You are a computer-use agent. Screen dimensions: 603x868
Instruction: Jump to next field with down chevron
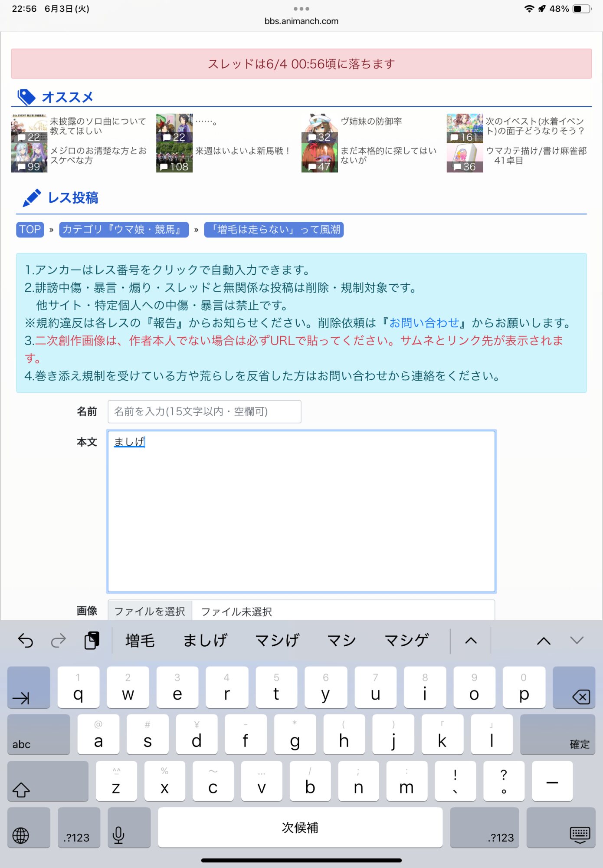pyautogui.click(x=577, y=641)
